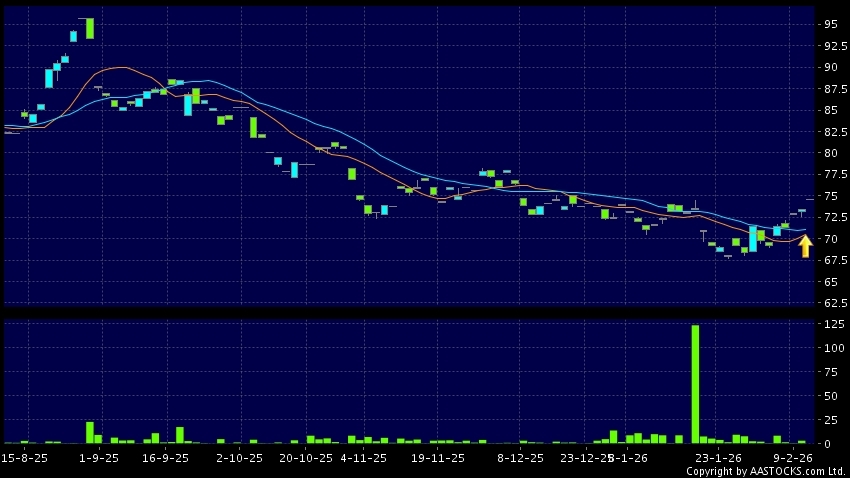Click the 2-10-25 date label
The height and width of the screenshot is (478, 850).
click(239, 458)
